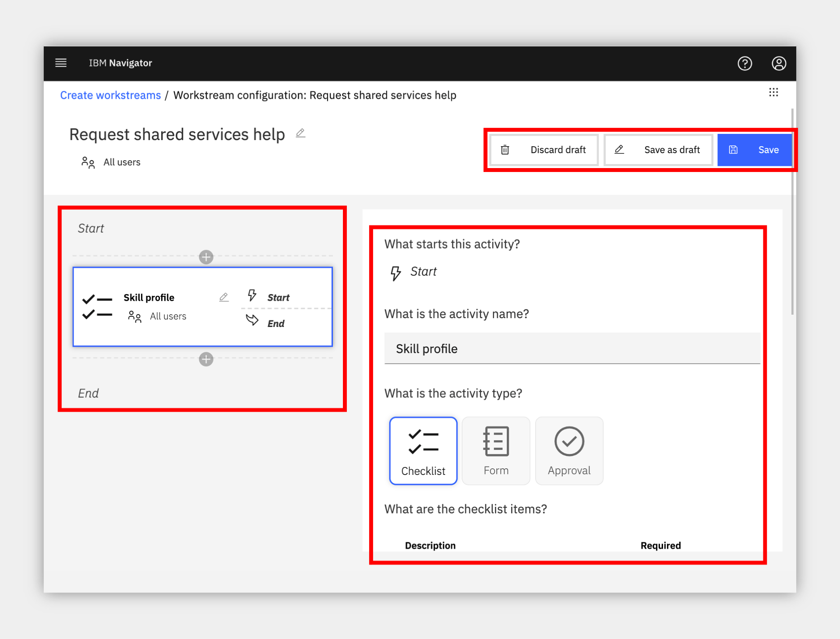Click the End arrow icon in card

(x=252, y=320)
